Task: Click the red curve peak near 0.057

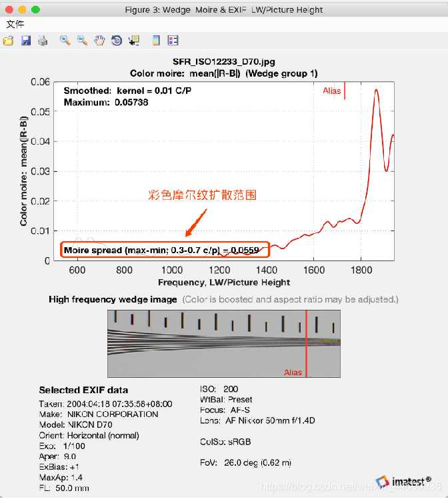Action: (x=377, y=90)
